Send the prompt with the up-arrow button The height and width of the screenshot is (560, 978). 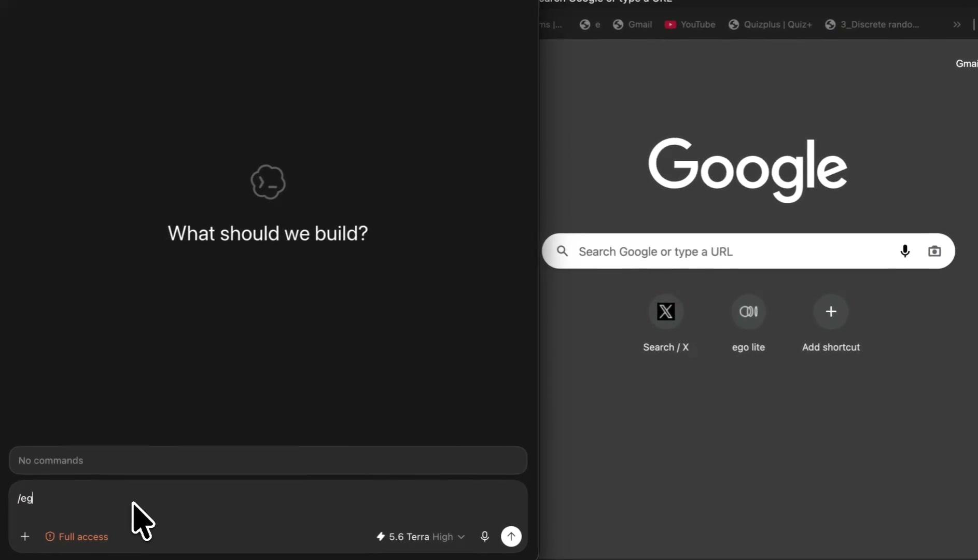click(x=511, y=537)
